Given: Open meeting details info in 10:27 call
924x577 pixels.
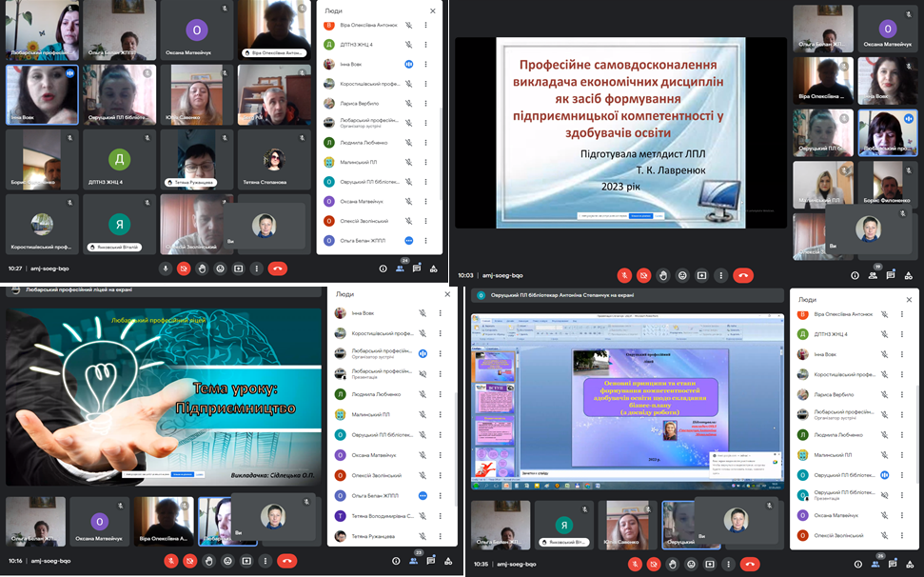Looking at the screenshot, I should click(x=383, y=269).
